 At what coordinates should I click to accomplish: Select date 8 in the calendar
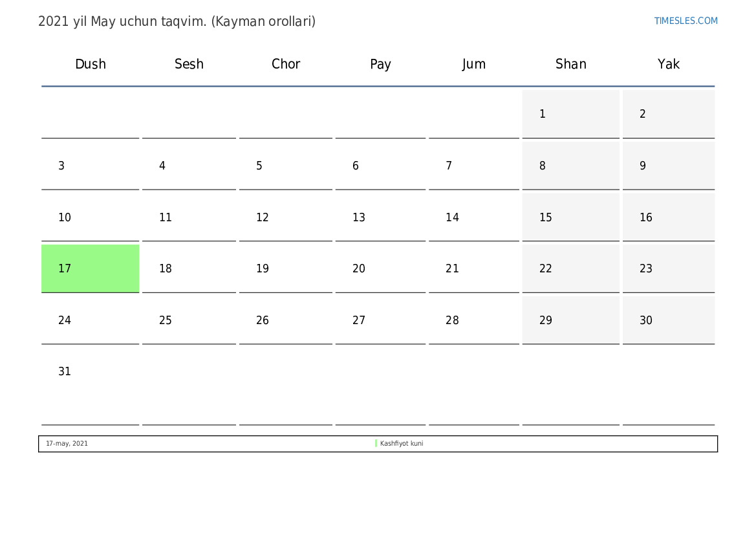coord(571,166)
